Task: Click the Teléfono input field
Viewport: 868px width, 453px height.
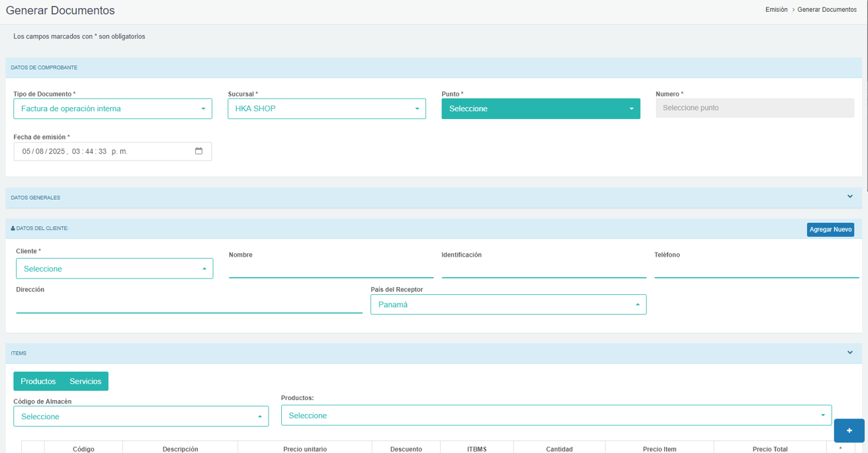Action: point(756,269)
